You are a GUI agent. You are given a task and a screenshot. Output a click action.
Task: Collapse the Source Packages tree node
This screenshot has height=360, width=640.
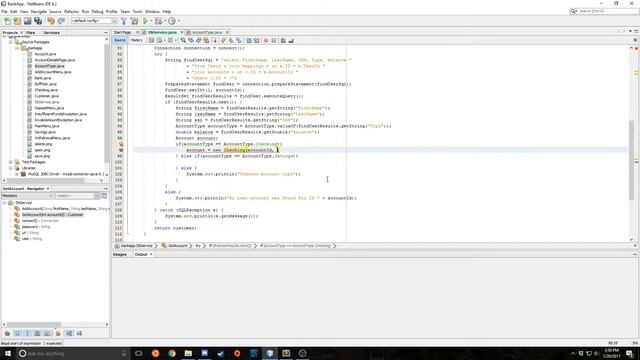(11, 42)
